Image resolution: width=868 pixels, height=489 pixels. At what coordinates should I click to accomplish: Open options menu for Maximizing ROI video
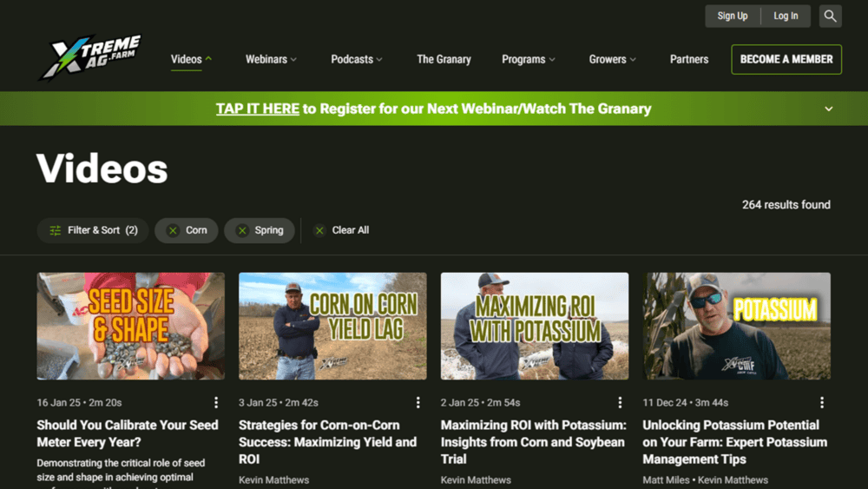620,403
